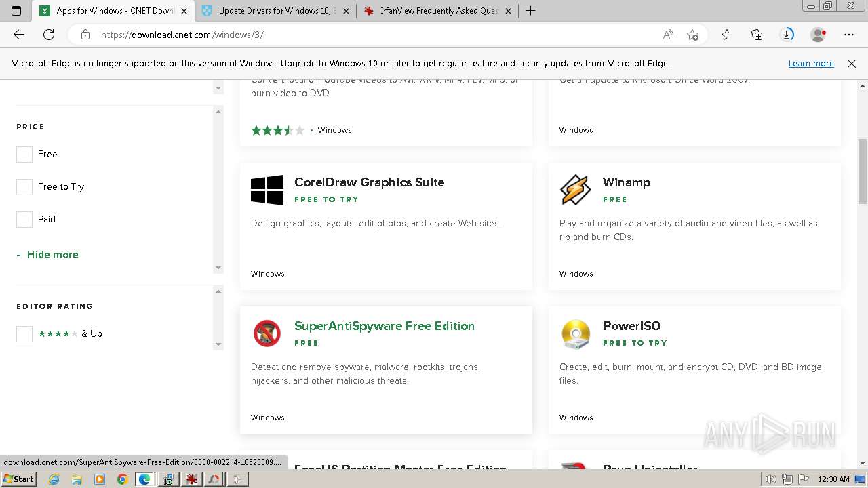The width and height of the screenshot is (868, 488).
Task: Click the CorelDraw Graphics Suite Windows logo
Action: 267,190
